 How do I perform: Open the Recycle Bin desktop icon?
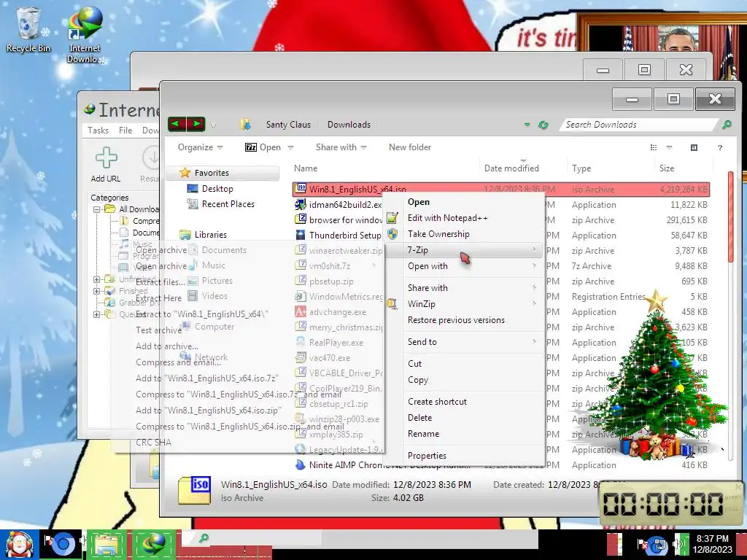pyautogui.click(x=28, y=30)
